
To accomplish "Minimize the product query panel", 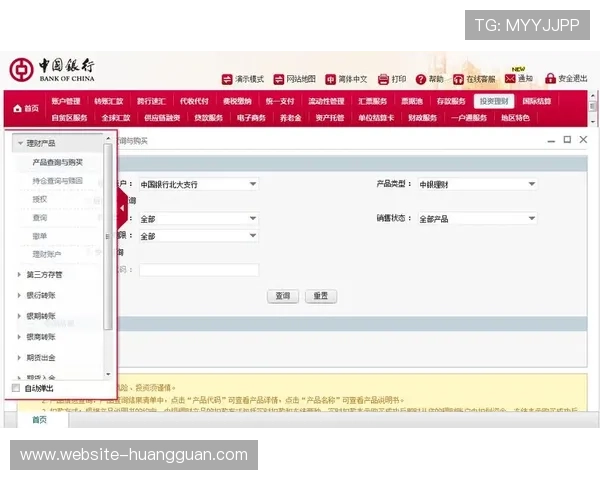I will coord(551,140).
